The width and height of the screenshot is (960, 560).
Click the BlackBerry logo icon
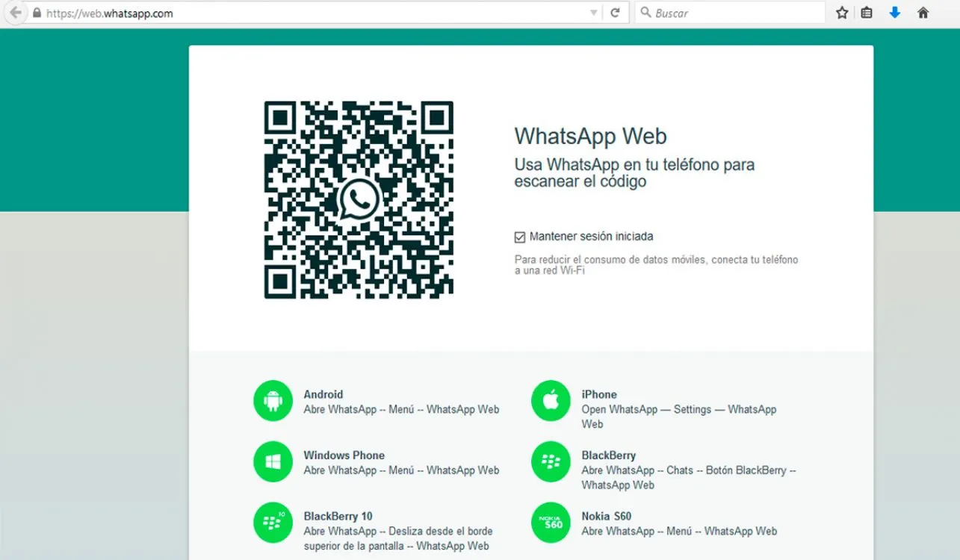551,462
